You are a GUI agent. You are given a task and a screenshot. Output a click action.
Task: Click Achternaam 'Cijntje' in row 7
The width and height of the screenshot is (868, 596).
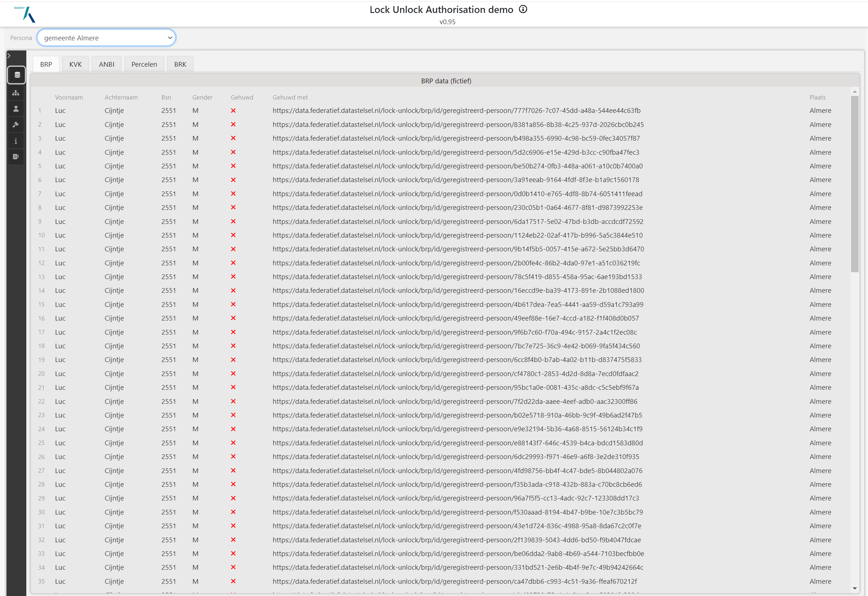point(114,194)
